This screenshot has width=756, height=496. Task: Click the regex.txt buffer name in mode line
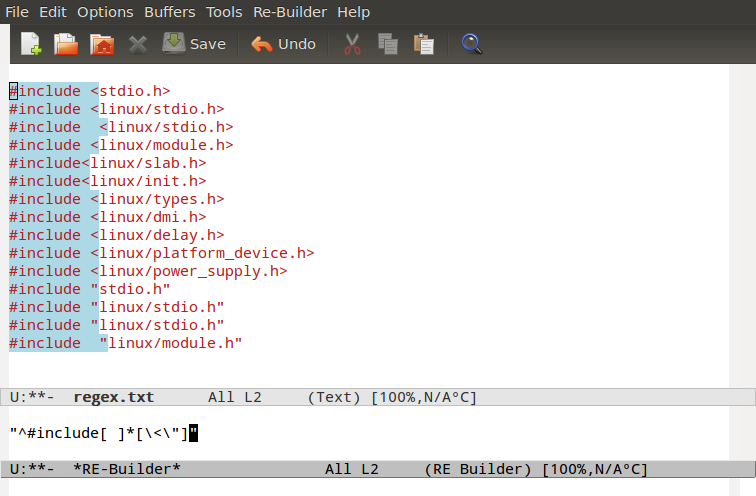113,397
